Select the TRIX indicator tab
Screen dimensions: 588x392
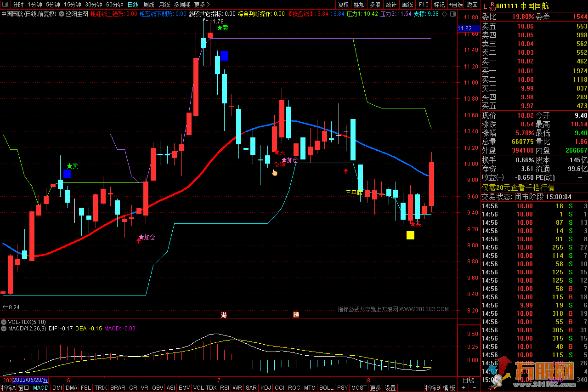100,388
